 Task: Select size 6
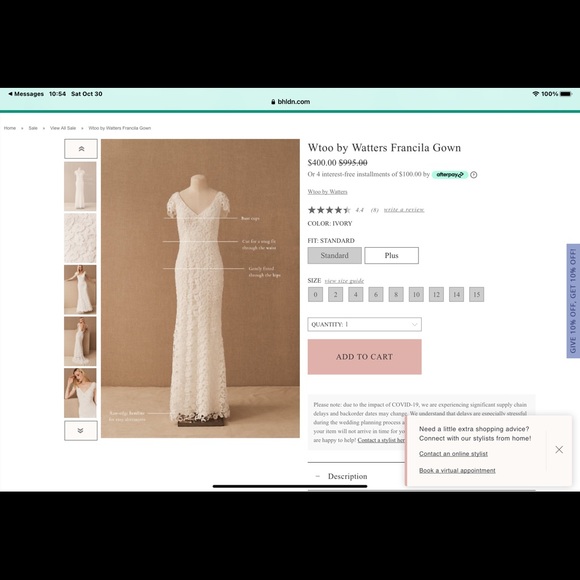(x=376, y=294)
